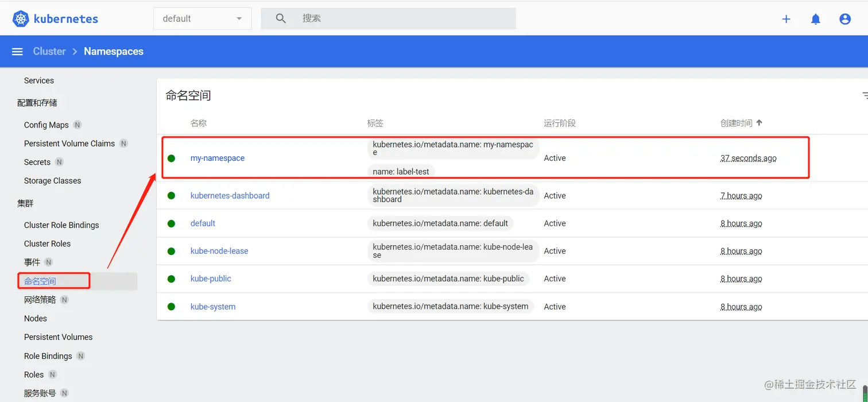Click Active status in my-namespace row

[555, 158]
